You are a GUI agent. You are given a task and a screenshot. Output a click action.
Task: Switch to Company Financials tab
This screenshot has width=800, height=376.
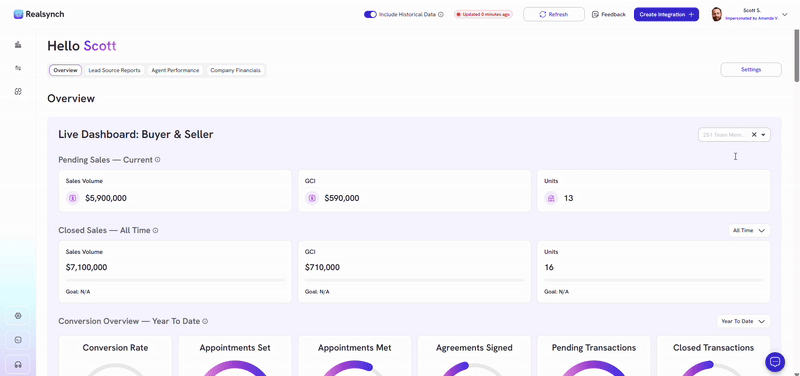pyautogui.click(x=235, y=70)
